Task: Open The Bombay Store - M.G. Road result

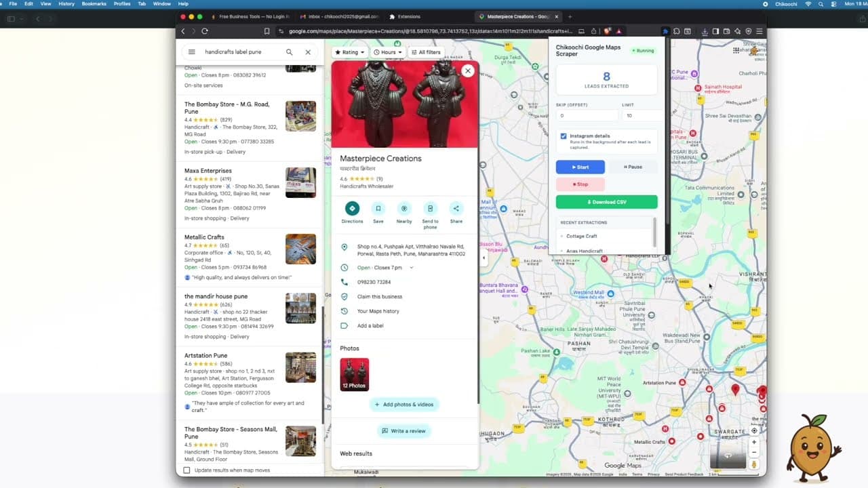Action: 250,128
